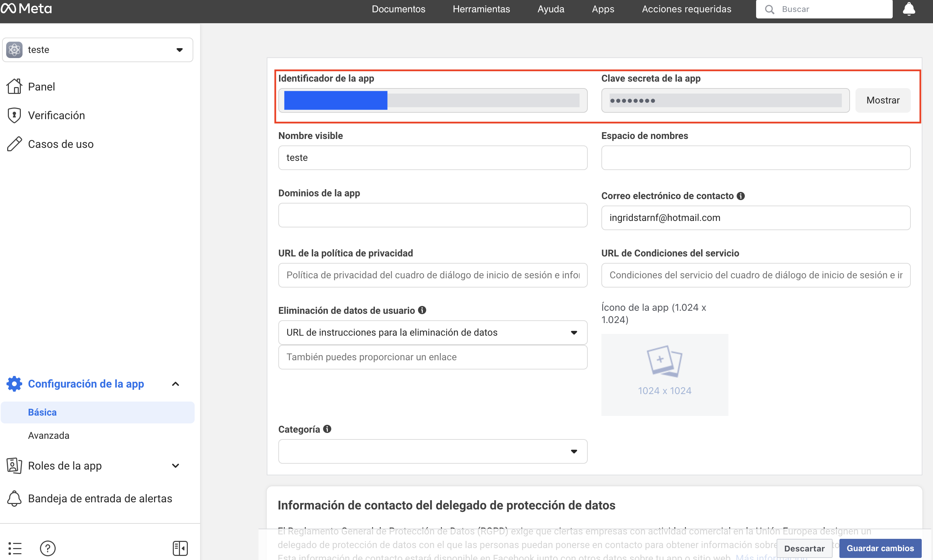
Task: Collapse sidebar with panel toggle icon
Action: pyautogui.click(x=180, y=548)
